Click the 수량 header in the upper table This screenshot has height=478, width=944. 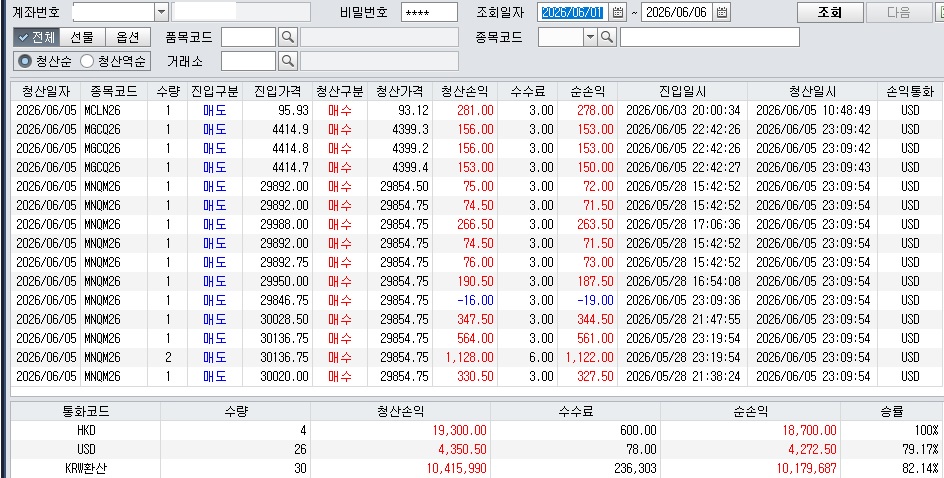168,92
